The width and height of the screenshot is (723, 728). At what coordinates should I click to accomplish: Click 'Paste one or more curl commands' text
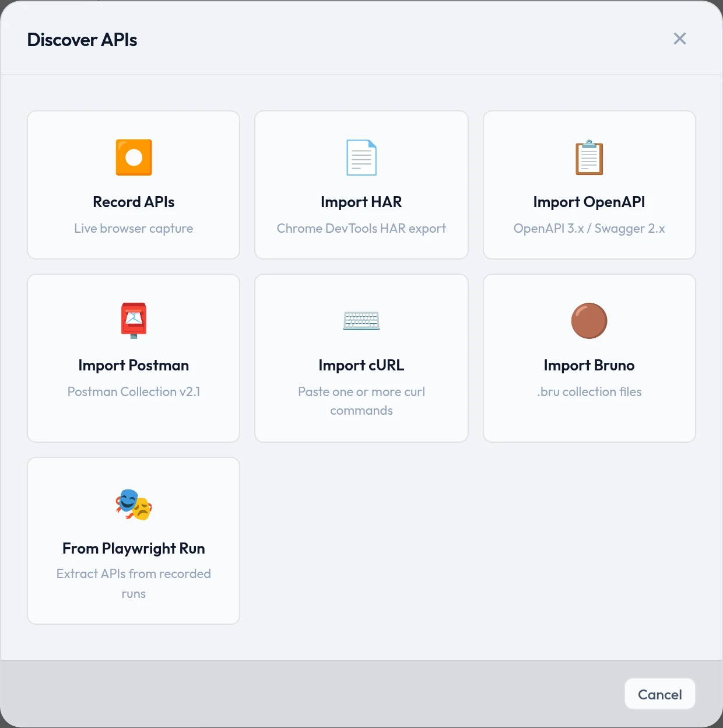[x=361, y=401]
